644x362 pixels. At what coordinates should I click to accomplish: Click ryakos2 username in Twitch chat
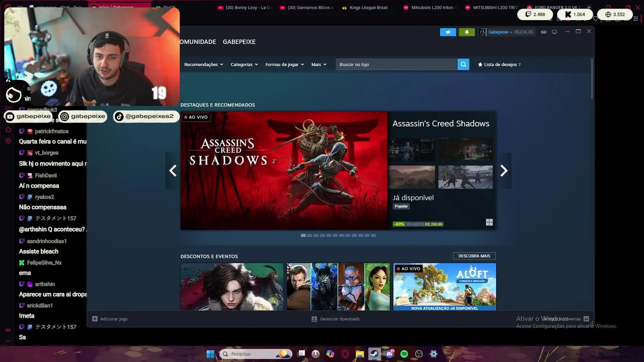(x=44, y=197)
